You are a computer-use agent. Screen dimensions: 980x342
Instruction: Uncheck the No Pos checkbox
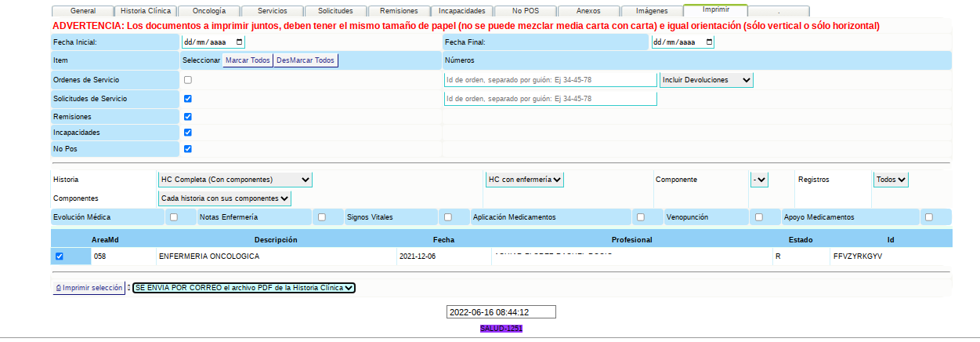coord(188,148)
